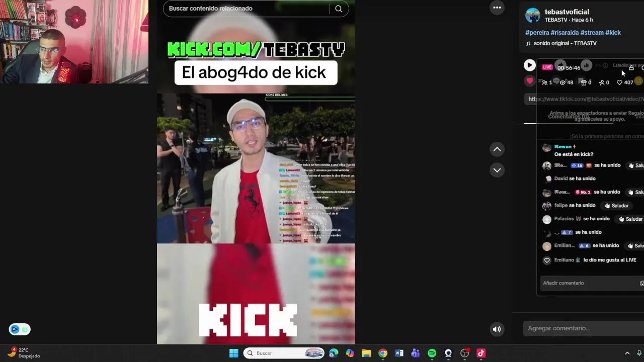Open Microsoft Teams from the taskbar
This screenshot has width=644, height=362.
click(x=415, y=353)
